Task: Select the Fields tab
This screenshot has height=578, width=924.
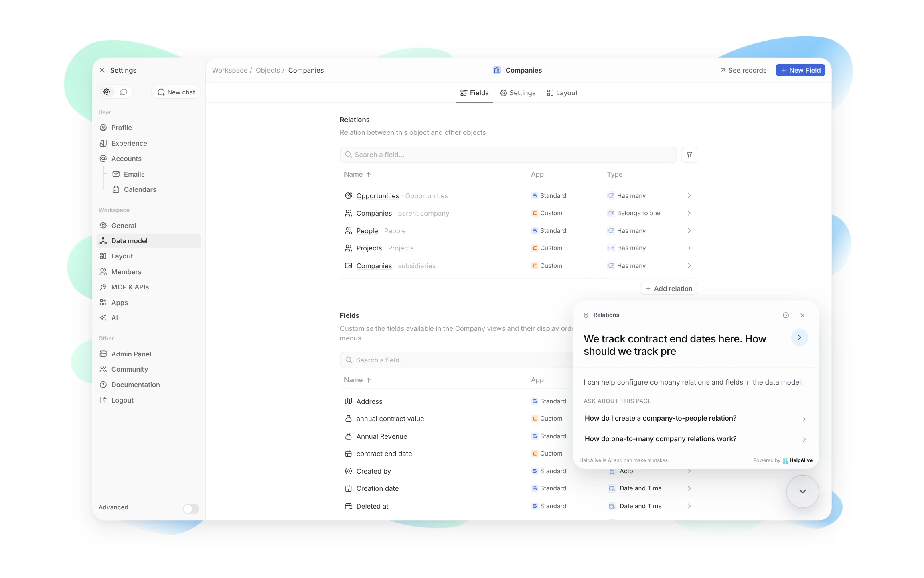Action: (x=474, y=93)
